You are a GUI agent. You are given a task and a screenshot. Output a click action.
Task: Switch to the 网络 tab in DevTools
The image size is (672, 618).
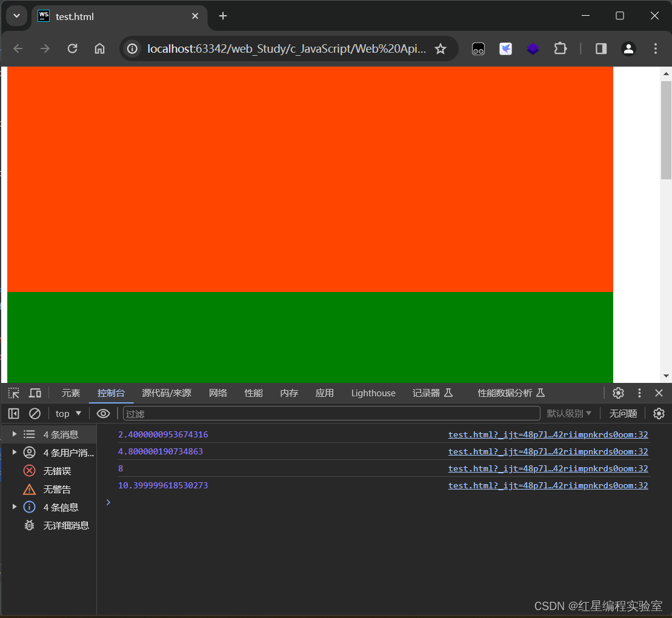tap(218, 393)
